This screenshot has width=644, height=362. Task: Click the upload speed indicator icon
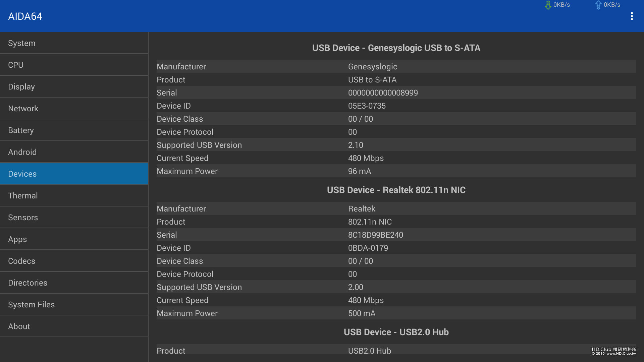(x=598, y=5)
